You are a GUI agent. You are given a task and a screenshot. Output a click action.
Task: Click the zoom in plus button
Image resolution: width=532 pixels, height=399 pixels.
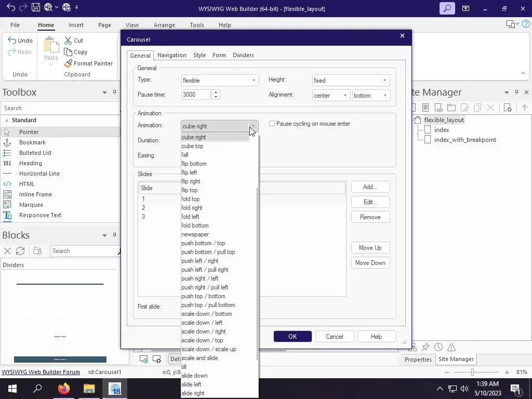pos(507,373)
